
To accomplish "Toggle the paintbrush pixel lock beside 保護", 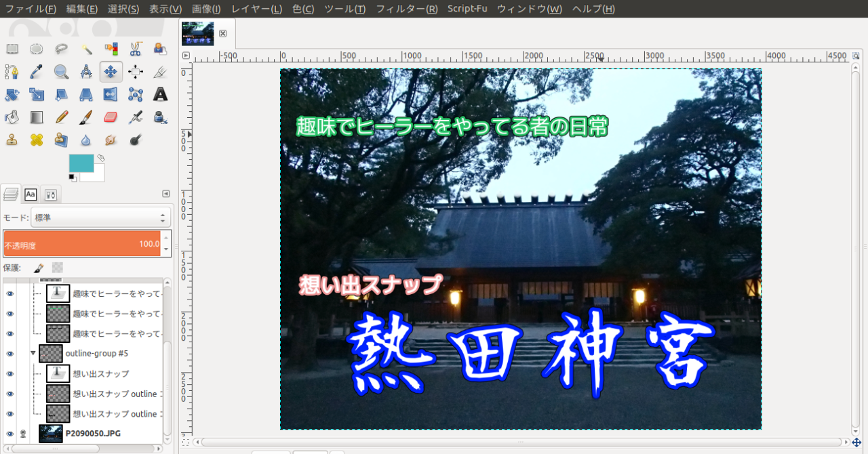I will pyautogui.click(x=39, y=268).
